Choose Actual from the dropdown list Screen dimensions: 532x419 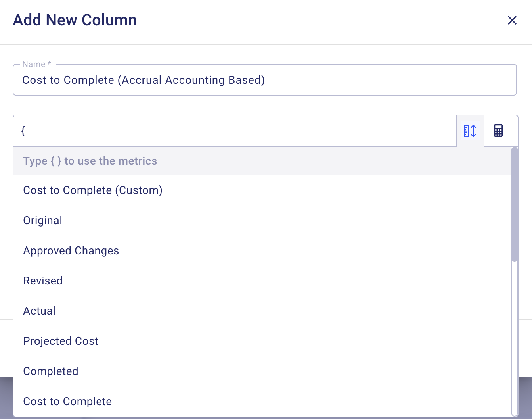(x=39, y=311)
